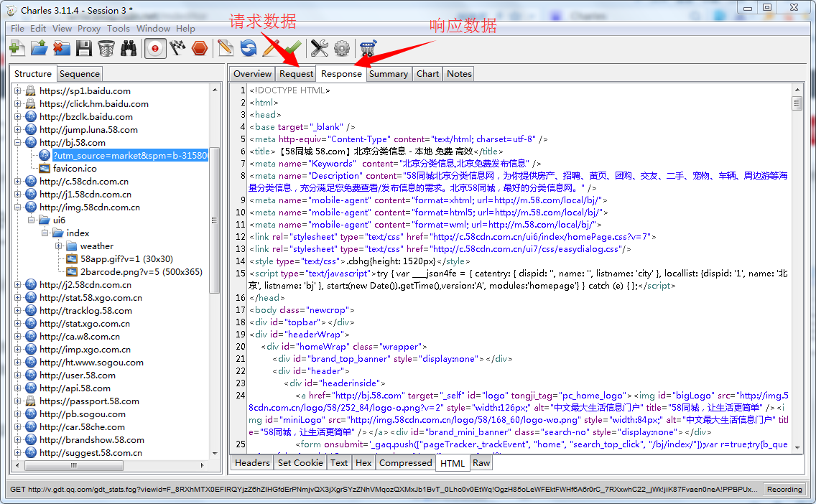This screenshot has width=816, height=504.
Task: Click the Open Session folder icon
Action: [x=39, y=48]
